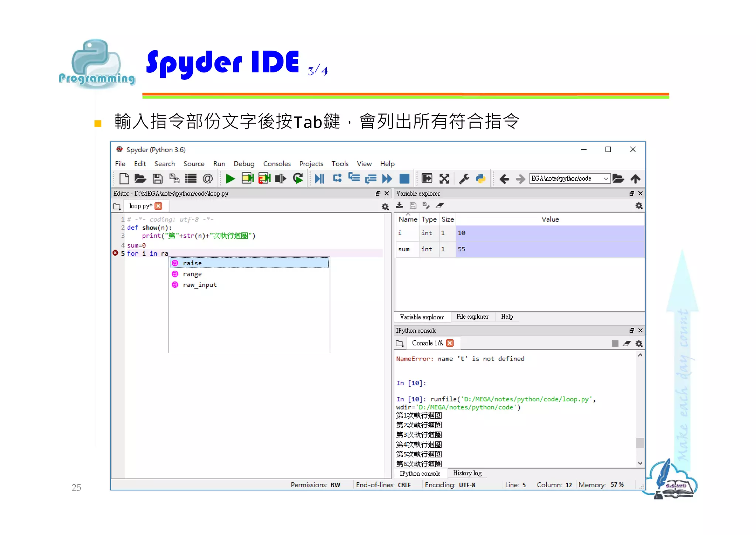
Task: Switch to the History log tab
Action: coord(467,473)
